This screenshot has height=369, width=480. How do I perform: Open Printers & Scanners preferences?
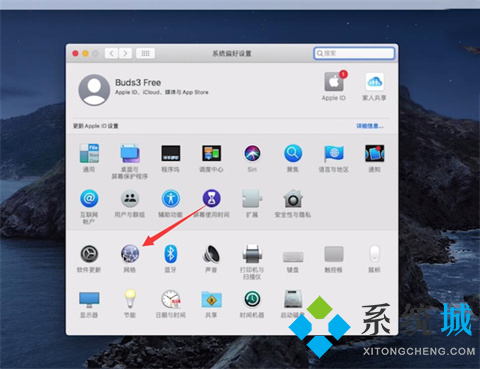pos(252,254)
